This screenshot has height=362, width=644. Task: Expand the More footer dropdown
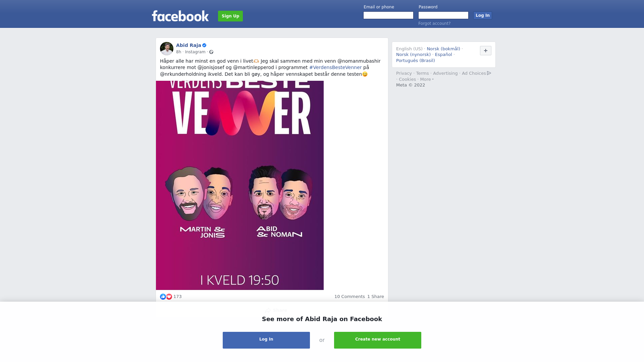tap(427, 79)
